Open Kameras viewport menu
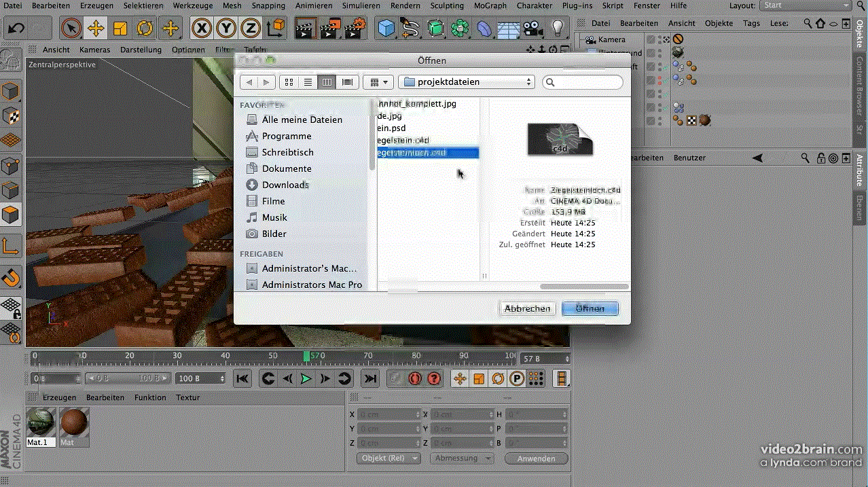 point(94,50)
